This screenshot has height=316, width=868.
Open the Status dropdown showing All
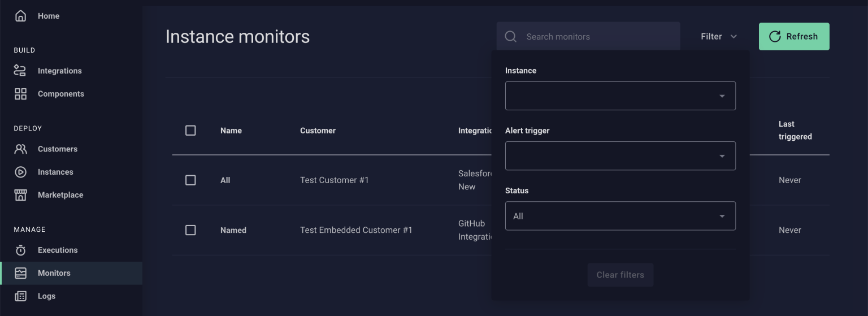[x=620, y=216]
